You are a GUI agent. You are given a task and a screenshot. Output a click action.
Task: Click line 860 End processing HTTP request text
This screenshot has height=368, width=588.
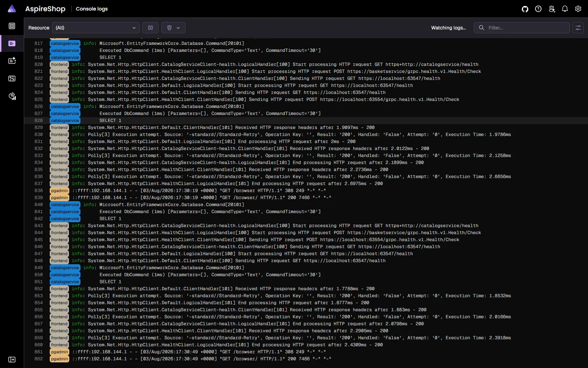coord(235,345)
